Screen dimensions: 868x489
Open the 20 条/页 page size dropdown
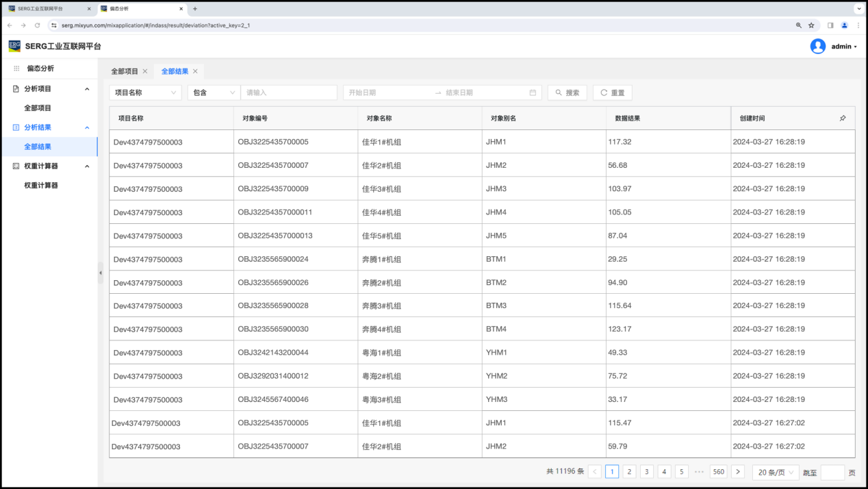click(x=775, y=472)
